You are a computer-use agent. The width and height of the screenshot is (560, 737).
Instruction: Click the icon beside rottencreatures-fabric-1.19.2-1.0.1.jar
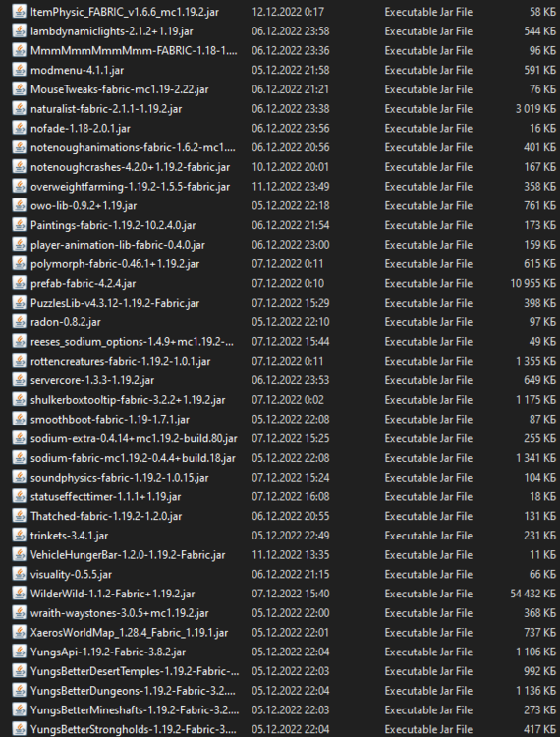click(x=19, y=361)
